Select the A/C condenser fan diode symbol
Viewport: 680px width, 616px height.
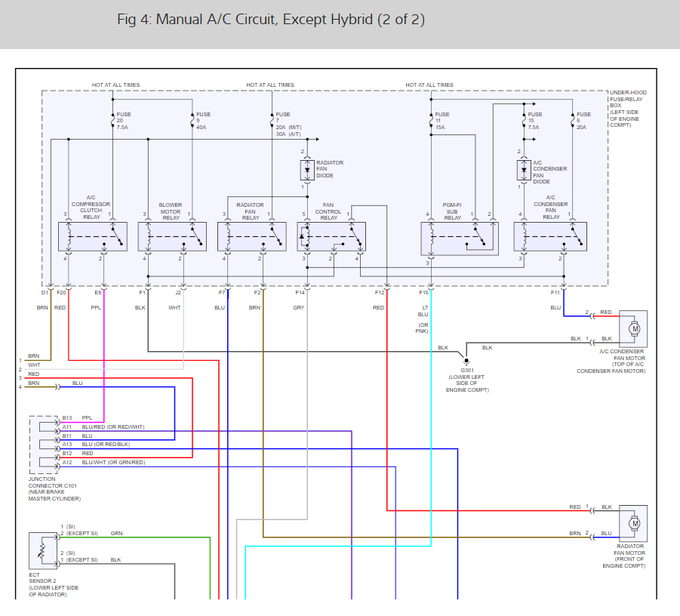click(524, 170)
